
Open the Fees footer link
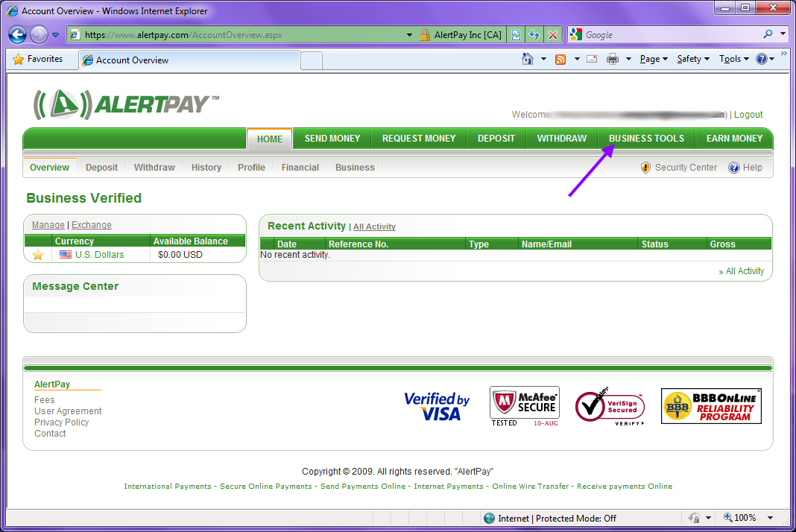point(44,400)
